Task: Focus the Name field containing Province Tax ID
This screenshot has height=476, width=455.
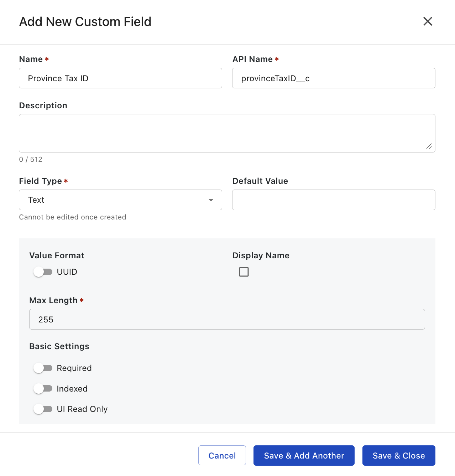Action: pos(120,78)
